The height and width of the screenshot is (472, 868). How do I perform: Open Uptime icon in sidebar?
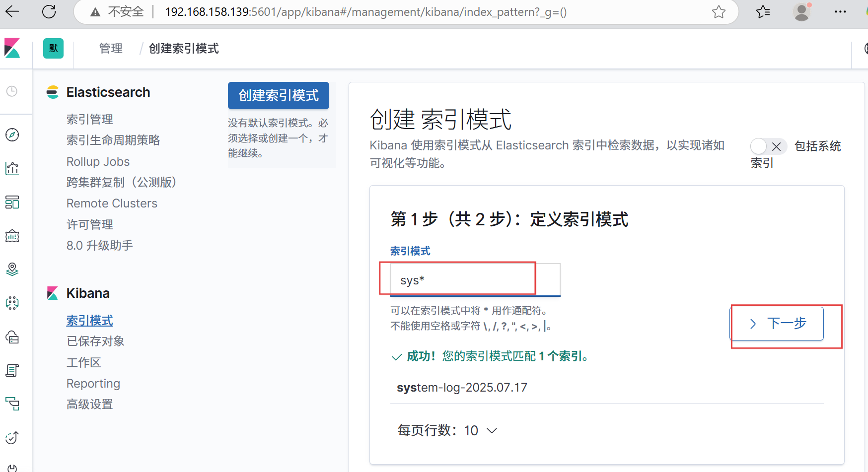pos(12,437)
